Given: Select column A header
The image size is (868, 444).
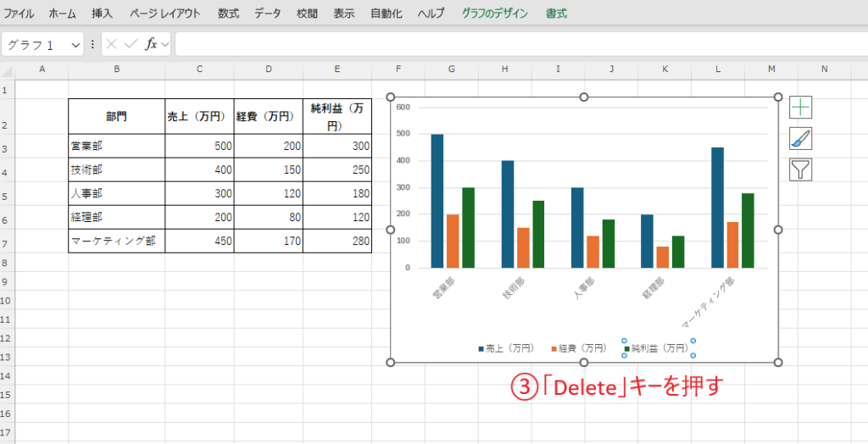Looking at the screenshot, I should (x=42, y=69).
